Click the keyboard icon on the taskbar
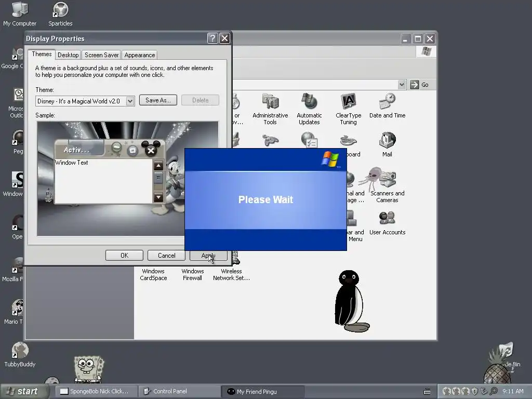Image resolution: width=532 pixels, height=399 pixels. click(427, 392)
